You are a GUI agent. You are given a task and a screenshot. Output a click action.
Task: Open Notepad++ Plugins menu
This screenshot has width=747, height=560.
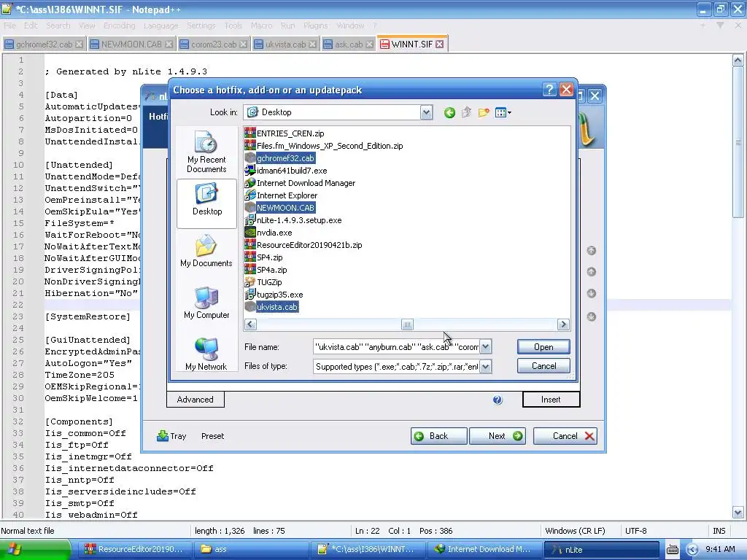click(315, 26)
